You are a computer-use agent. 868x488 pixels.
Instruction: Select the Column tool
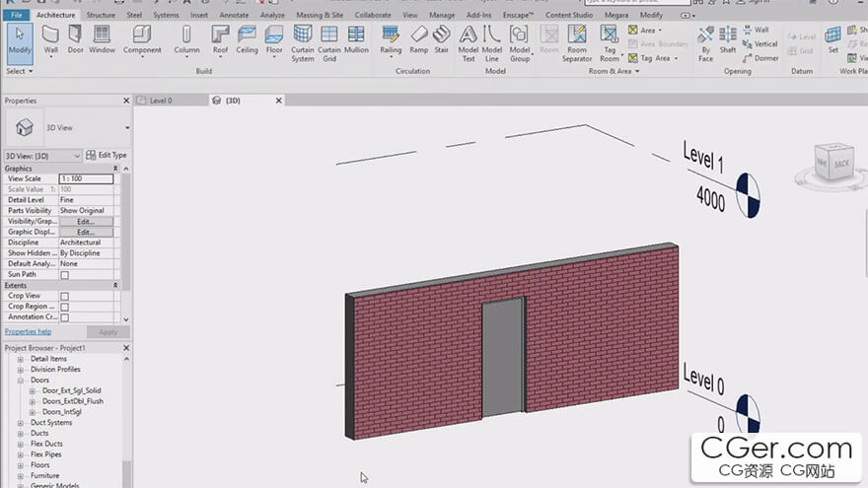coord(186,41)
